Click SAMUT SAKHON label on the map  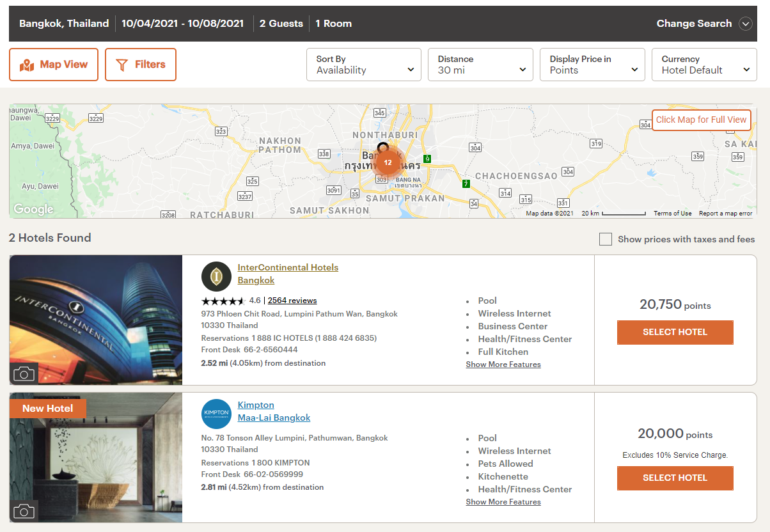[329, 210]
